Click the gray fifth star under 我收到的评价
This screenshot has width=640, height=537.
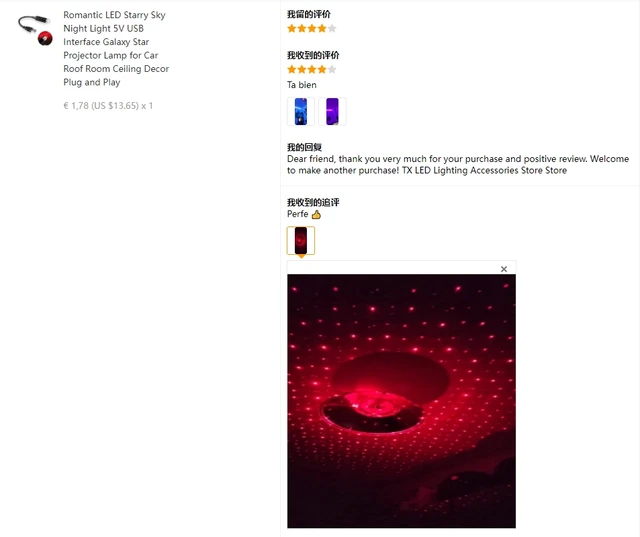tap(332, 69)
